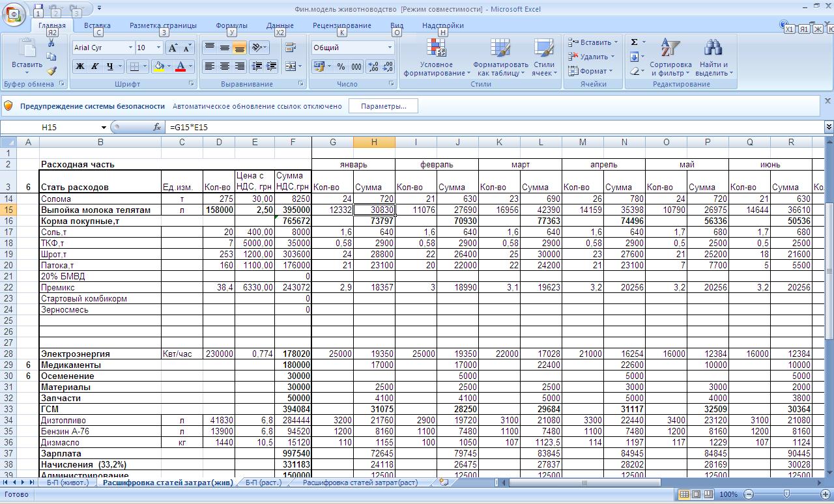Click the insert function fx icon
The height and width of the screenshot is (504, 834).
pos(157,128)
